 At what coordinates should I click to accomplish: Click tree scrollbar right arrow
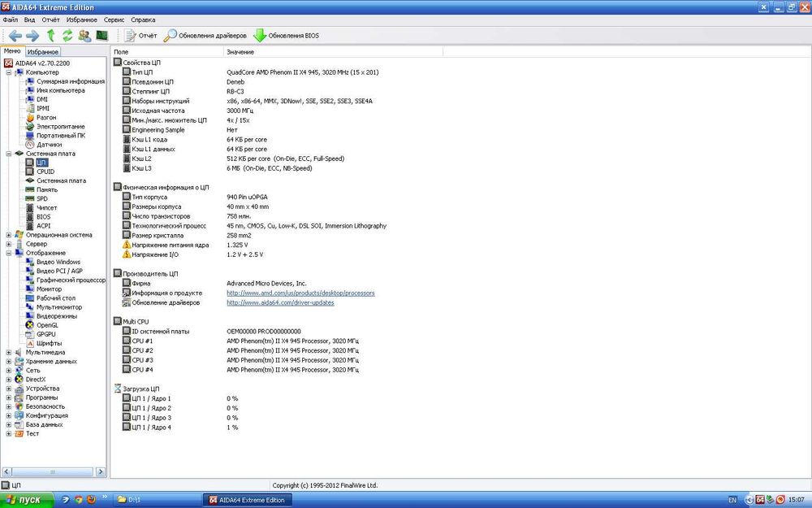(101, 471)
